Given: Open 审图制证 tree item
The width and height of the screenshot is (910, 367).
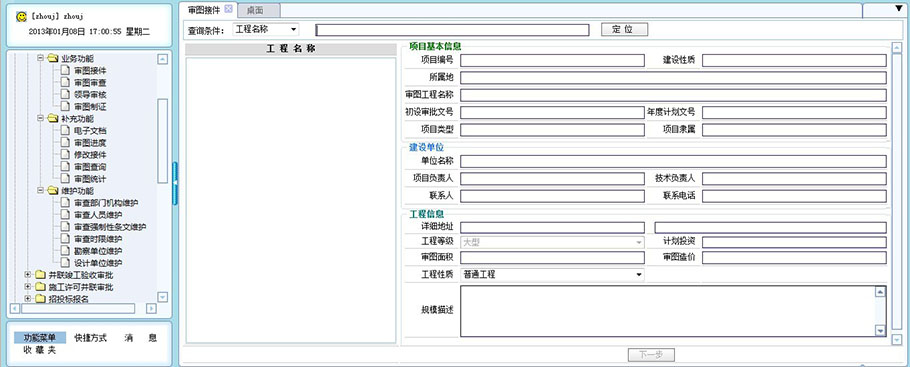Looking at the screenshot, I should (x=90, y=107).
